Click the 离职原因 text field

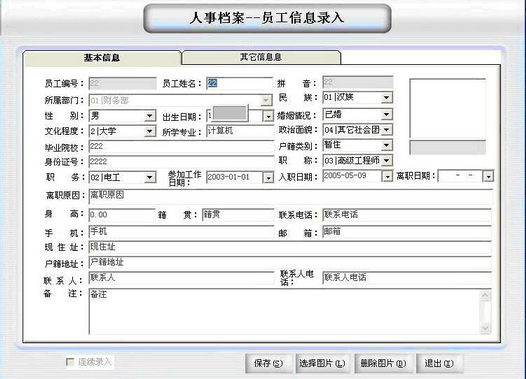click(291, 196)
